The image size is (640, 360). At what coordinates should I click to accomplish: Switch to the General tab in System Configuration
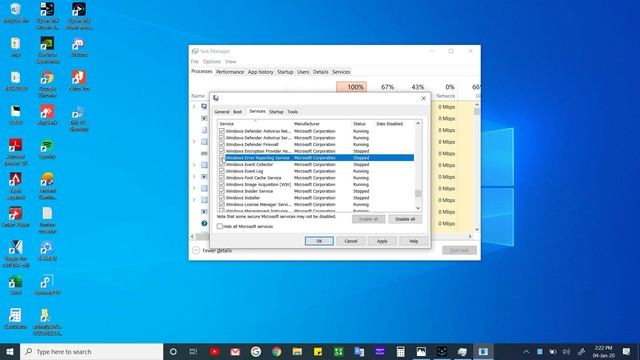click(x=222, y=111)
